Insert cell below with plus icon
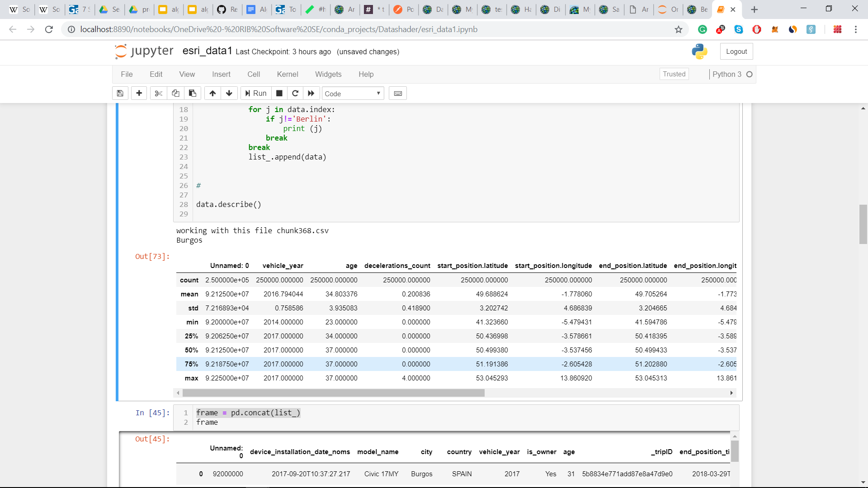The height and width of the screenshot is (488, 868). point(139,94)
